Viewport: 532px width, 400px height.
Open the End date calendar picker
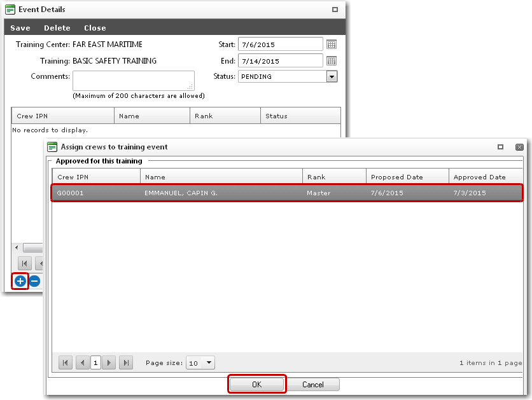tap(331, 61)
